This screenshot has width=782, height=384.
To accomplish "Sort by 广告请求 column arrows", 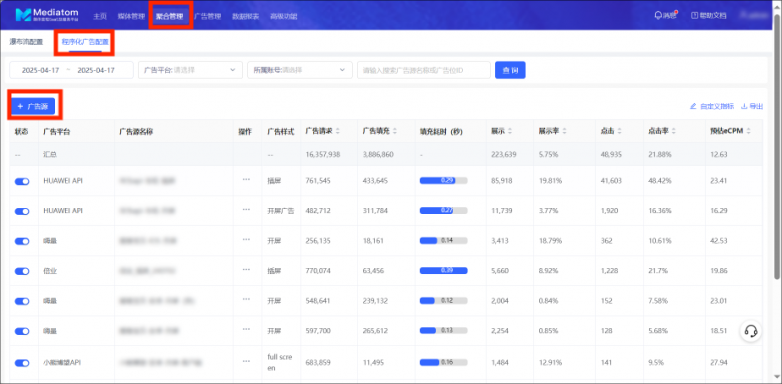I will [x=338, y=132].
